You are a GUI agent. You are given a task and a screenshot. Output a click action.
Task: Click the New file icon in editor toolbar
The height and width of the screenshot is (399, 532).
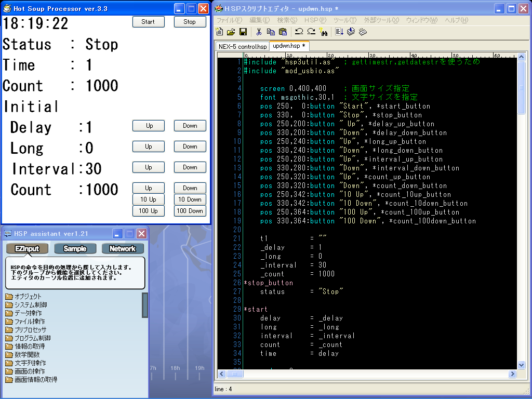tap(220, 32)
